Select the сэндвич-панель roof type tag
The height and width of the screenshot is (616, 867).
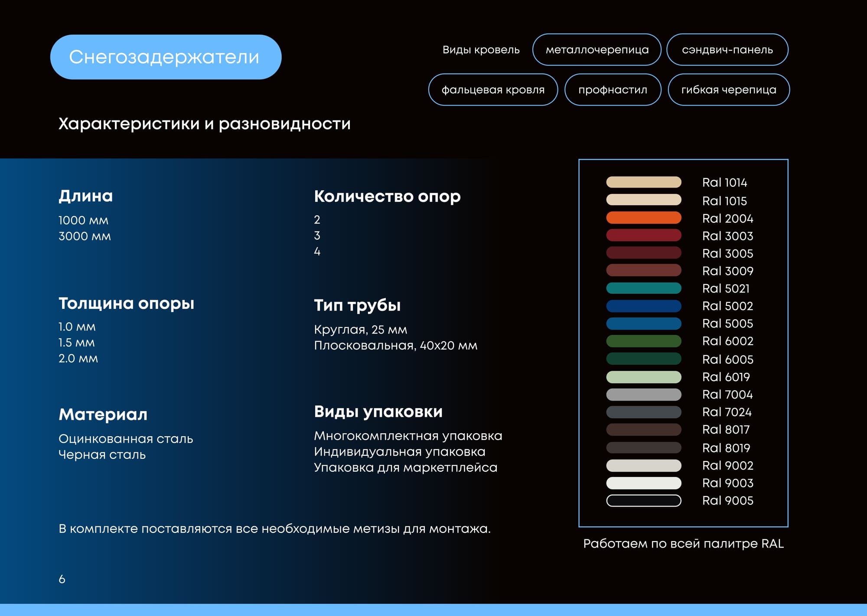pos(727,50)
